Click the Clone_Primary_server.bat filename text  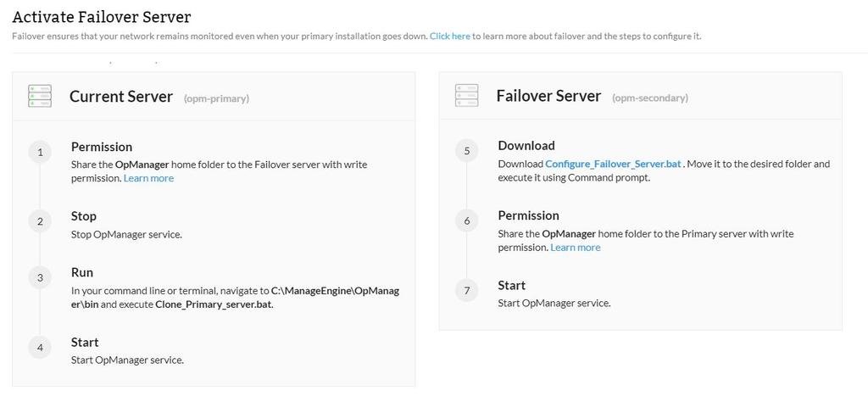tap(214, 304)
